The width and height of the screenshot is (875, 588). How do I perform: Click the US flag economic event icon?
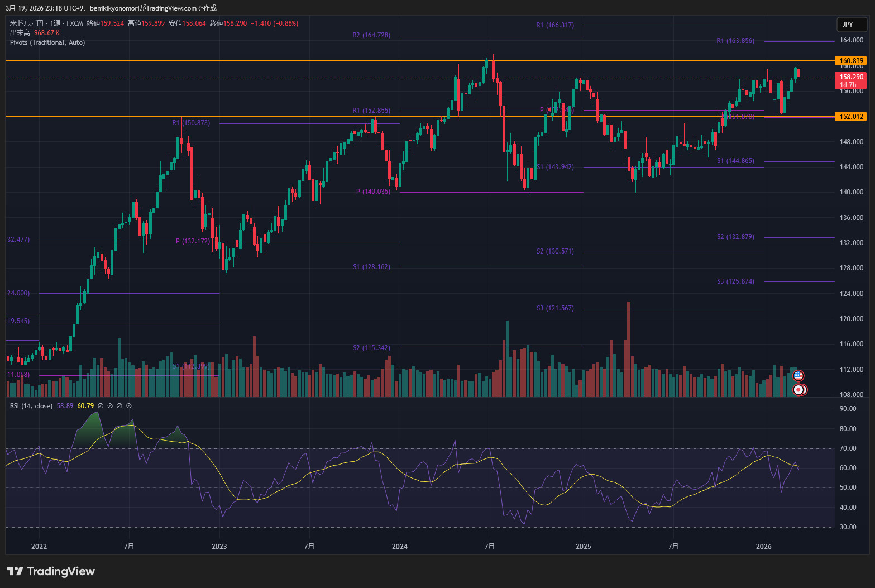pos(799,376)
